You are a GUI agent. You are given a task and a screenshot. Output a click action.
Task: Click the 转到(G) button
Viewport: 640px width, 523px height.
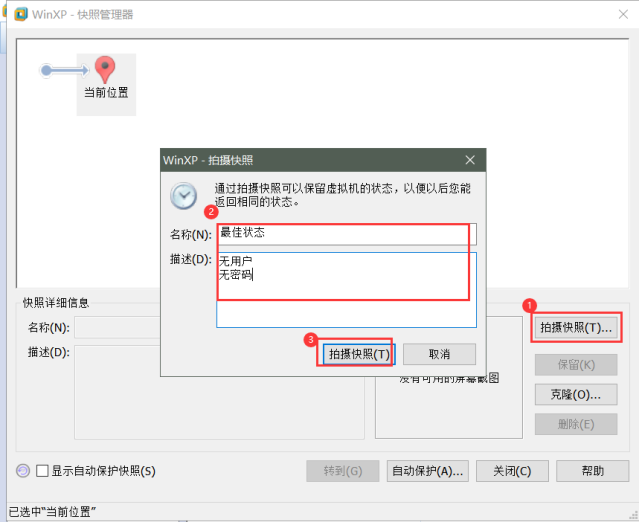click(343, 471)
